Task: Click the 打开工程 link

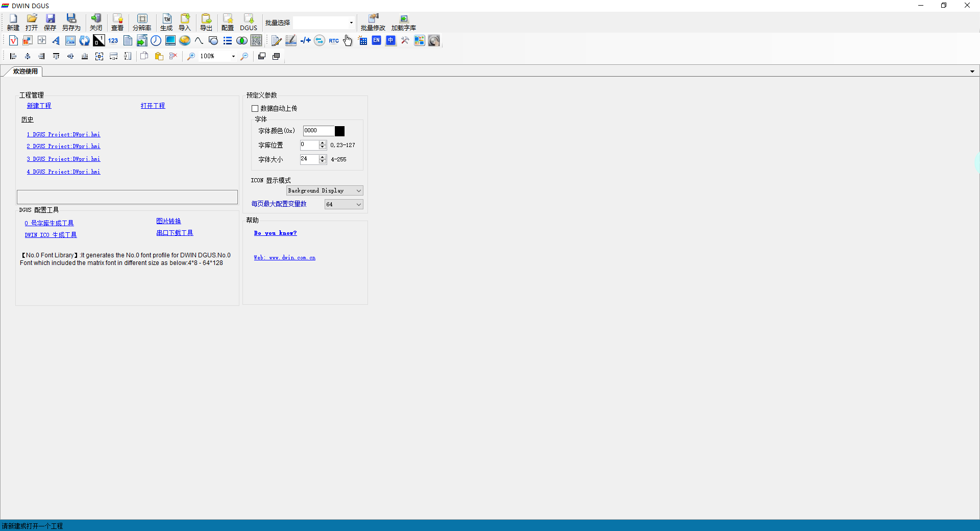Action: click(153, 106)
